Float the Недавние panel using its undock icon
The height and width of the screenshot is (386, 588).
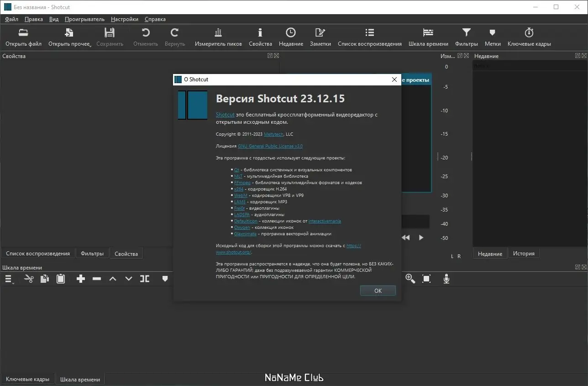[x=577, y=56]
